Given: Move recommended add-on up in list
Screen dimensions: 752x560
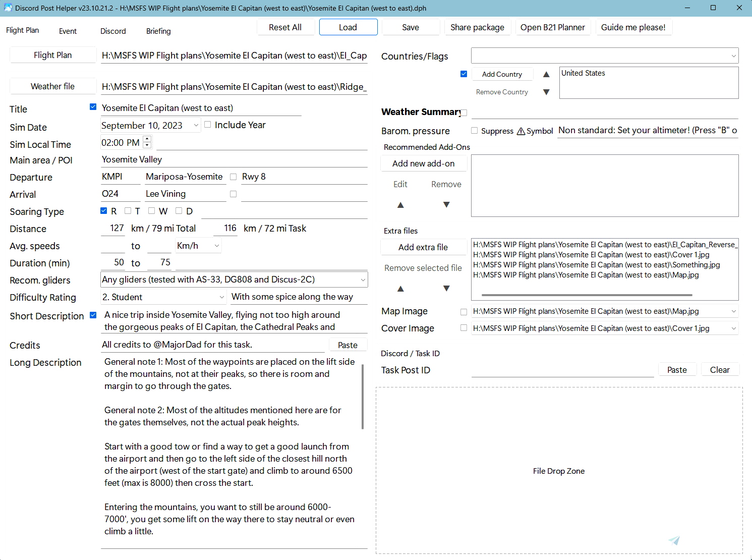Looking at the screenshot, I should [400, 205].
